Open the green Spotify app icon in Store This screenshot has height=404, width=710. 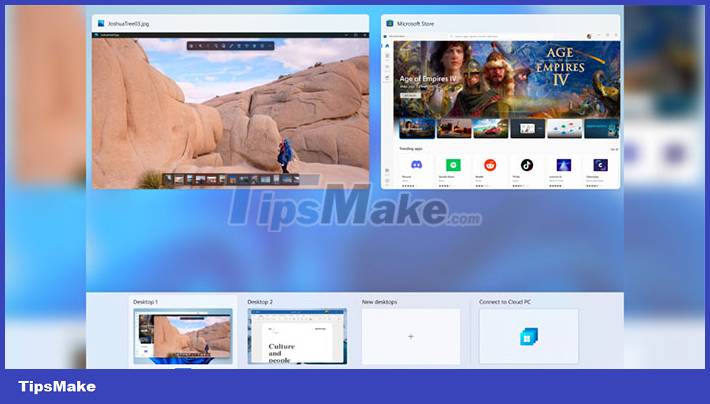[x=453, y=165]
